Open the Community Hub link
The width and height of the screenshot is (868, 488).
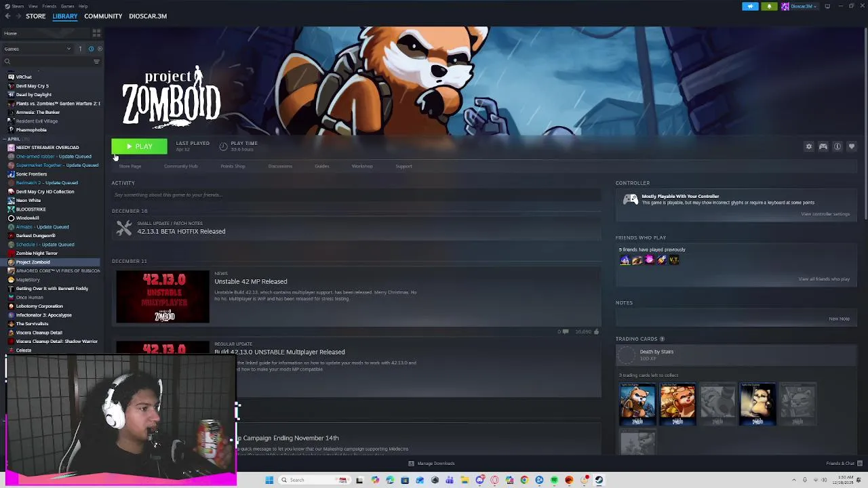pyautogui.click(x=180, y=166)
